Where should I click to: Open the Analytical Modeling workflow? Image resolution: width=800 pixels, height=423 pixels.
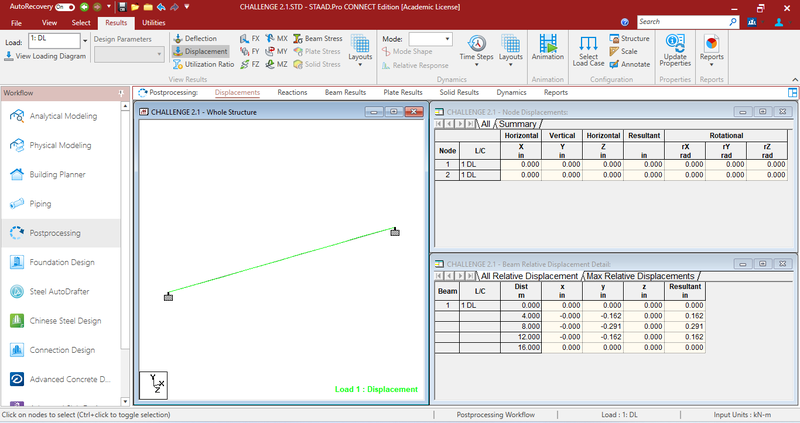(x=60, y=116)
